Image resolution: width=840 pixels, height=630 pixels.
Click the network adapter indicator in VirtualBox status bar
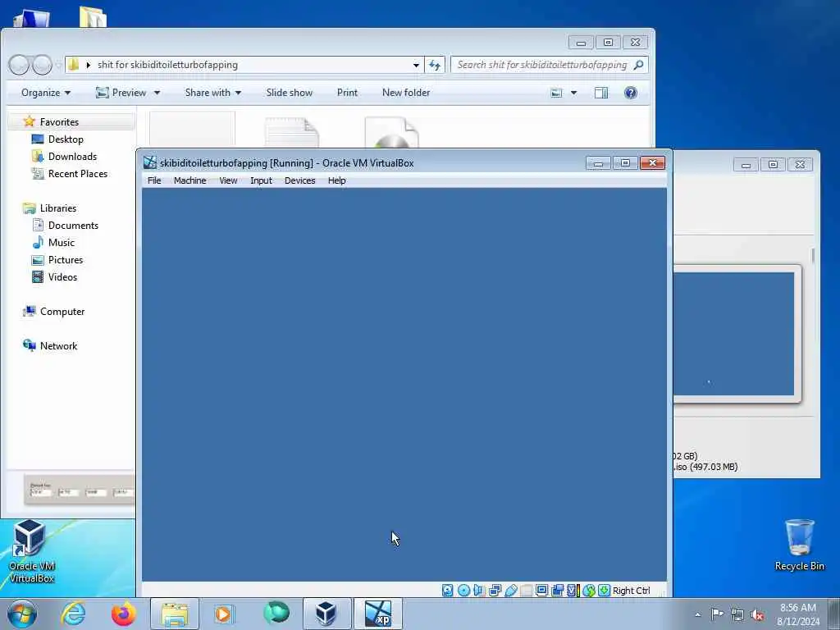[x=495, y=591]
